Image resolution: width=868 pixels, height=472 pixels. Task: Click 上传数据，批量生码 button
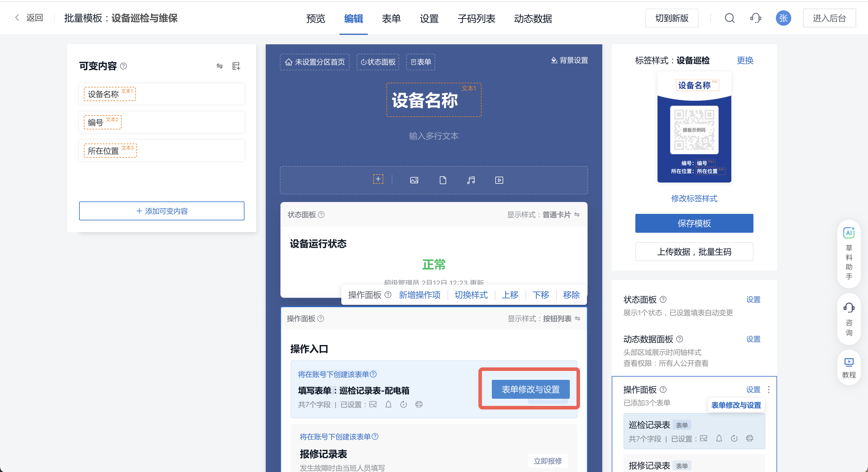[x=694, y=252]
